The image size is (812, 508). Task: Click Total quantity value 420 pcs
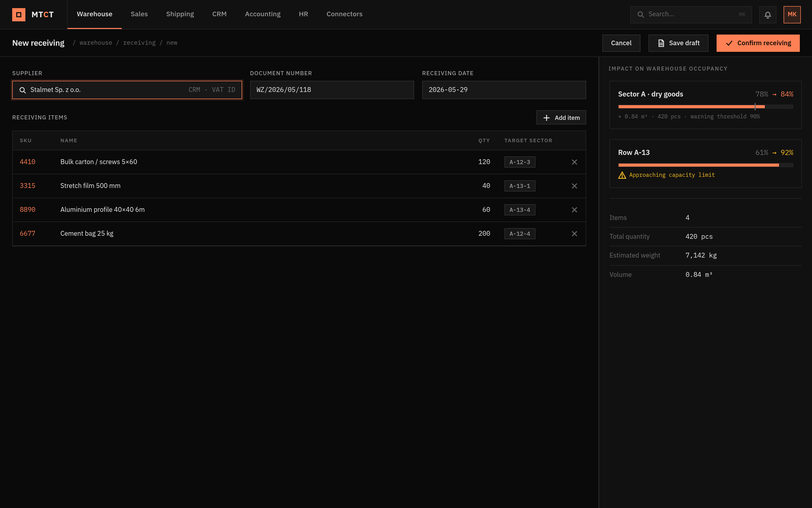[699, 236]
